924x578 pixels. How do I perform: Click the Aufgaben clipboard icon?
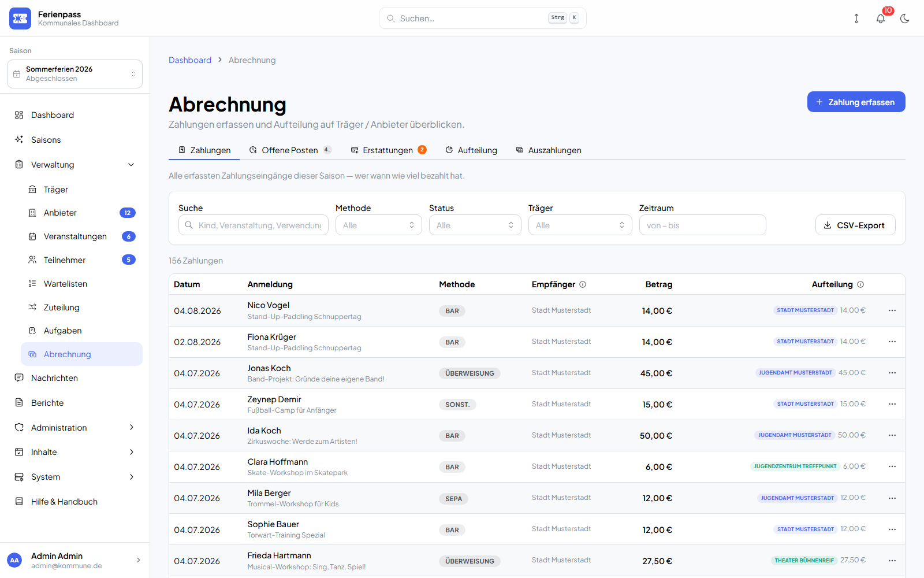[x=32, y=331]
